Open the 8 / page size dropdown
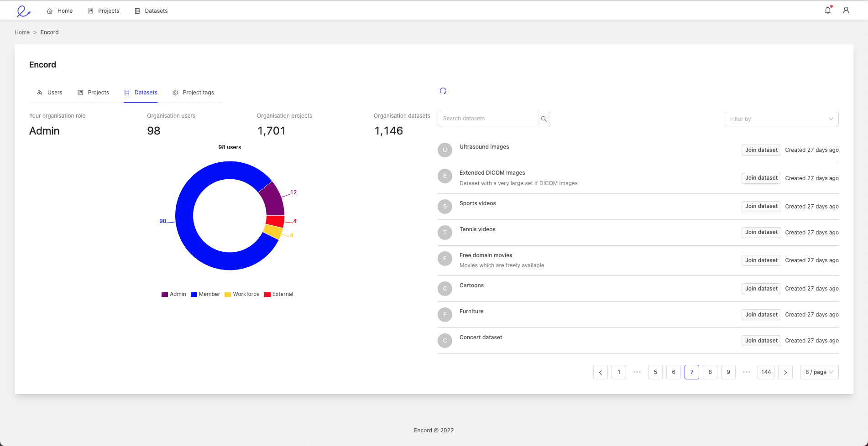 pyautogui.click(x=819, y=372)
